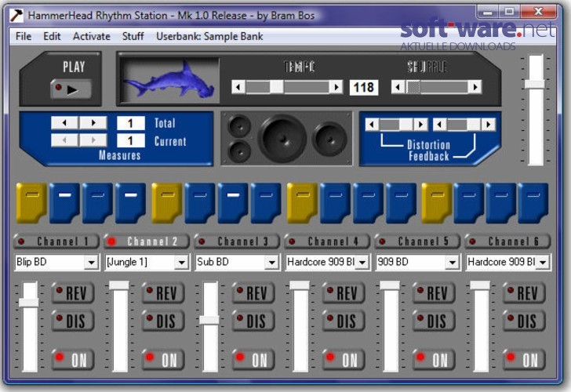Viewport: 571px width, 392px height.
Task: Toggle DIS on Channel 3
Action: point(253,321)
